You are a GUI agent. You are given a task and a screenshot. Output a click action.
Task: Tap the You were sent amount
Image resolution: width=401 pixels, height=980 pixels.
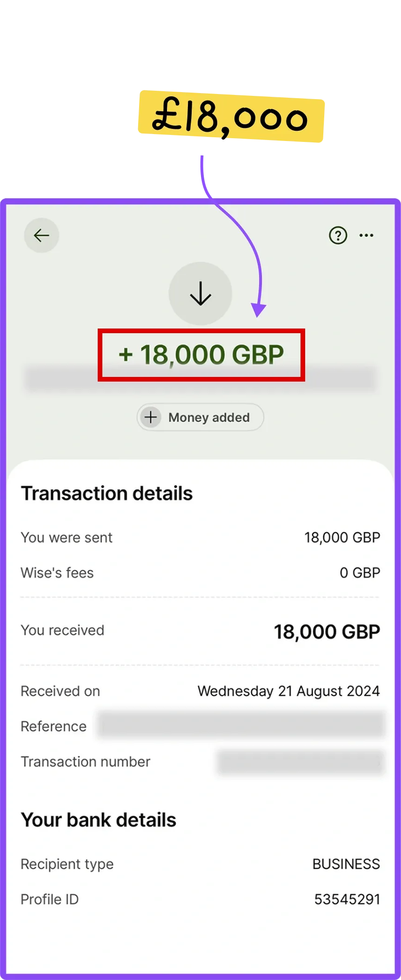point(342,537)
